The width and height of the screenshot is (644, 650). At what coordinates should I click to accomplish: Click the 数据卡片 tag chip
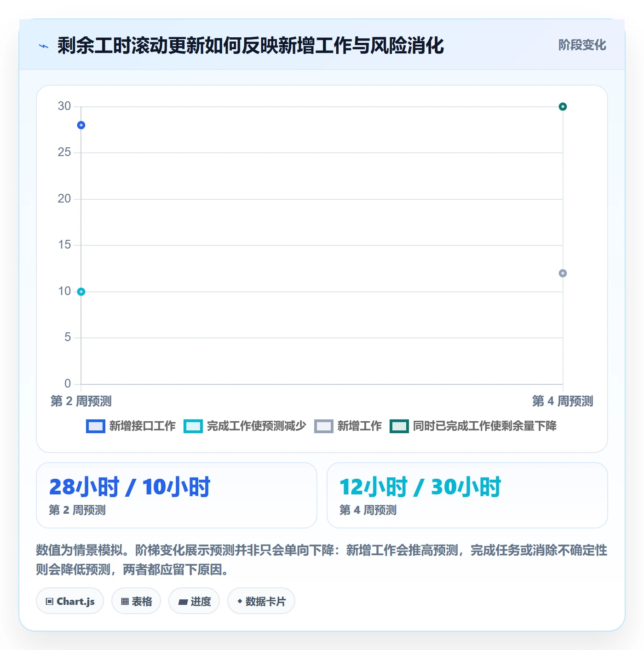pyautogui.click(x=261, y=601)
